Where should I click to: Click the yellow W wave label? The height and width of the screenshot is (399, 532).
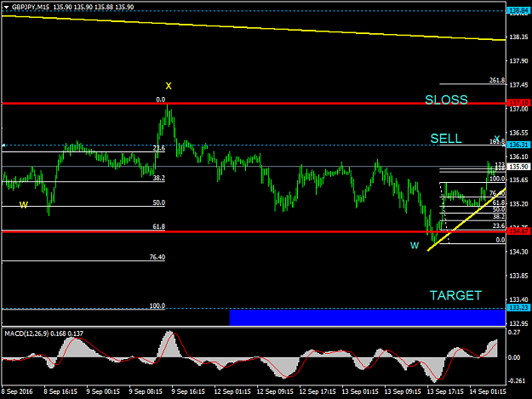pyautogui.click(x=24, y=205)
